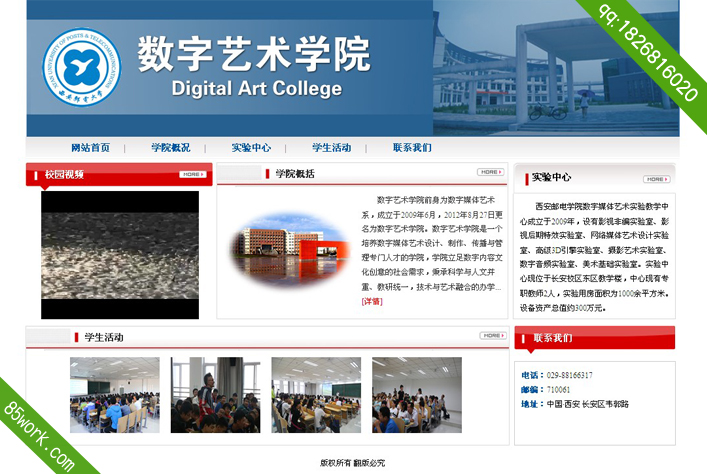Click the 校园视频 section heading
This screenshot has width=707, height=474.
pos(64,175)
